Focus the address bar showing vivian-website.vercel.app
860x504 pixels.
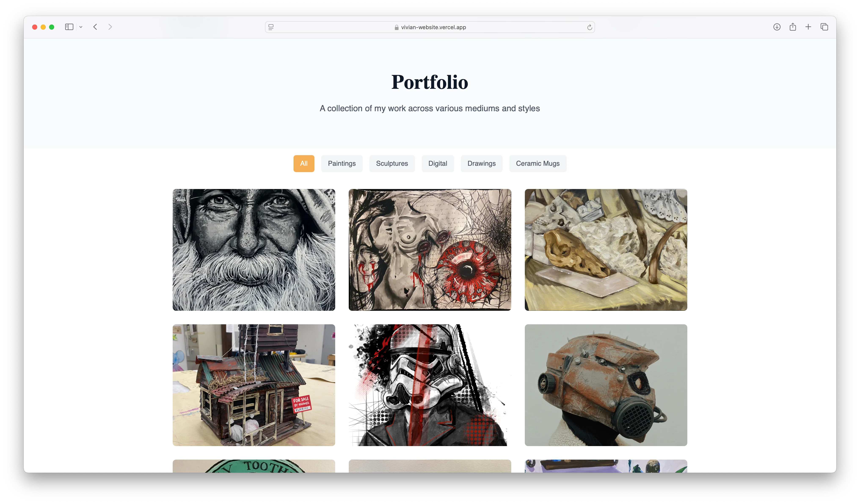430,27
